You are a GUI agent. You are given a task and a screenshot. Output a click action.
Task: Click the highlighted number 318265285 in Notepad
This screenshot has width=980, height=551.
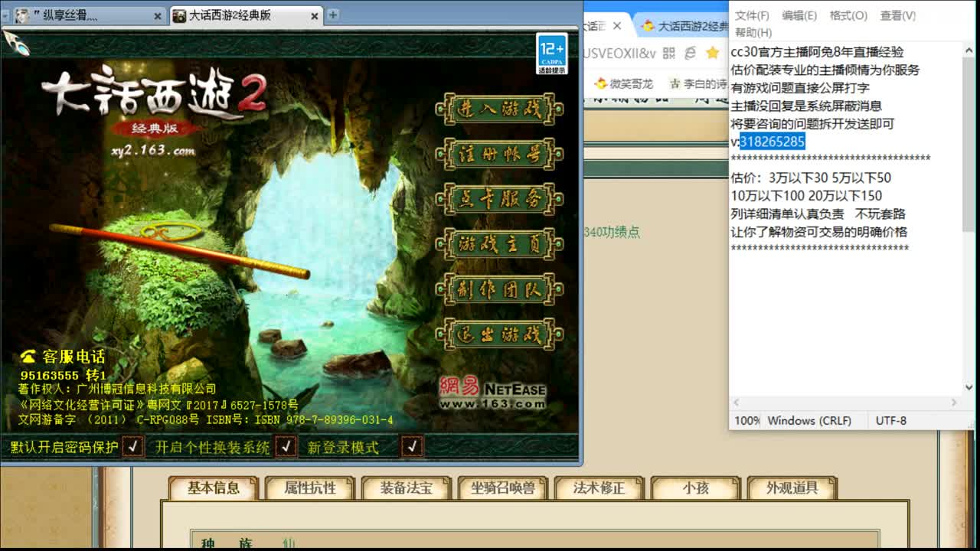click(x=773, y=142)
